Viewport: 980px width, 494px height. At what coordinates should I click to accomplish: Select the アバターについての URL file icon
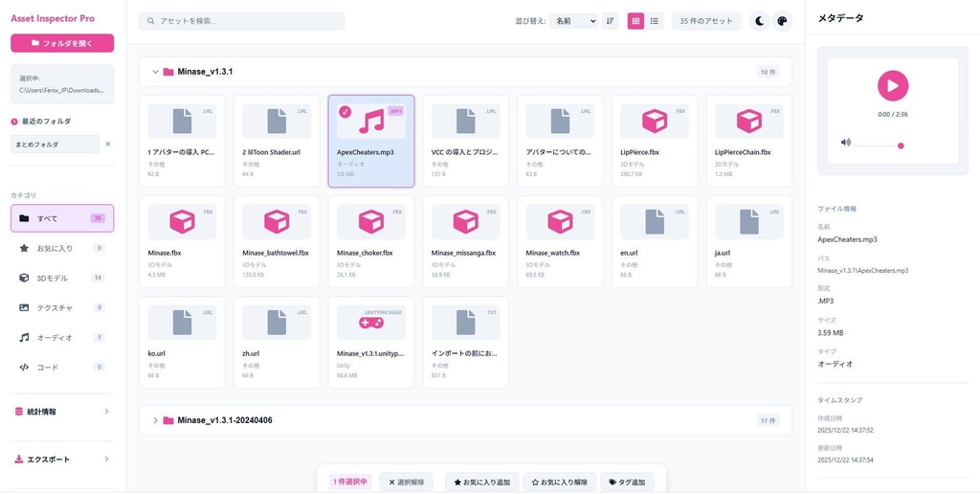[x=560, y=121]
